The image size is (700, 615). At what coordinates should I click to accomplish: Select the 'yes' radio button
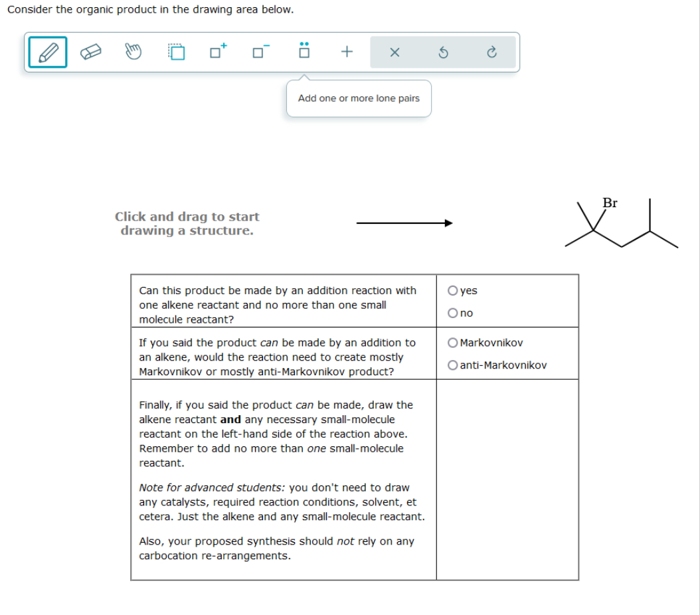pyautogui.click(x=452, y=290)
